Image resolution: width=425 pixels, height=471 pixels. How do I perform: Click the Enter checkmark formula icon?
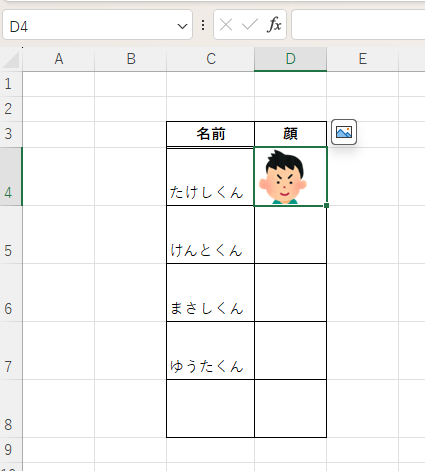[x=250, y=25]
